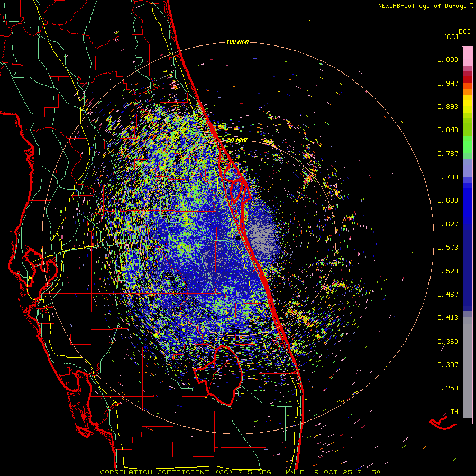476x476 pixels.
Task: Click the 0.627 color scale value
Action: click(x=448, y=224)
